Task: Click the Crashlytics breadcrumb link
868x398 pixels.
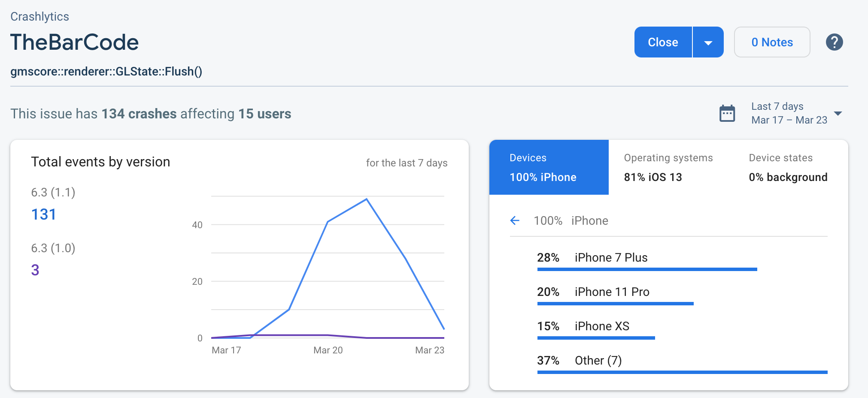Action: (x=39, y=16)
